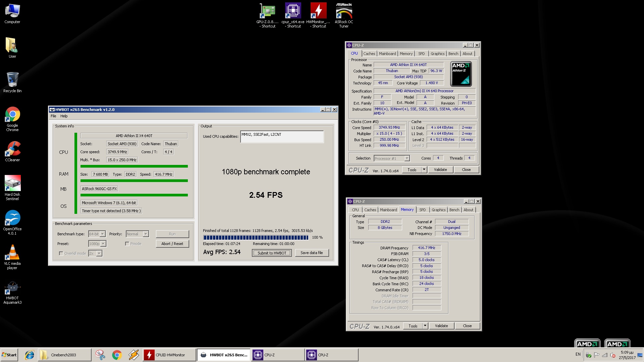644x362 pixels.
Task: Expand Tools arrow in upper CPU-Z
Action: 424,170
